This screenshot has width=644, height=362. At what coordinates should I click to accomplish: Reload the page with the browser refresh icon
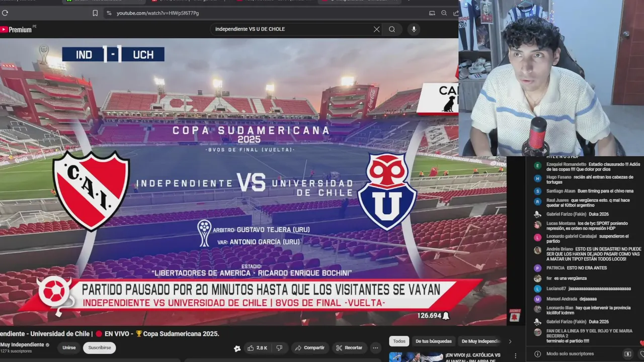[5, 13]
